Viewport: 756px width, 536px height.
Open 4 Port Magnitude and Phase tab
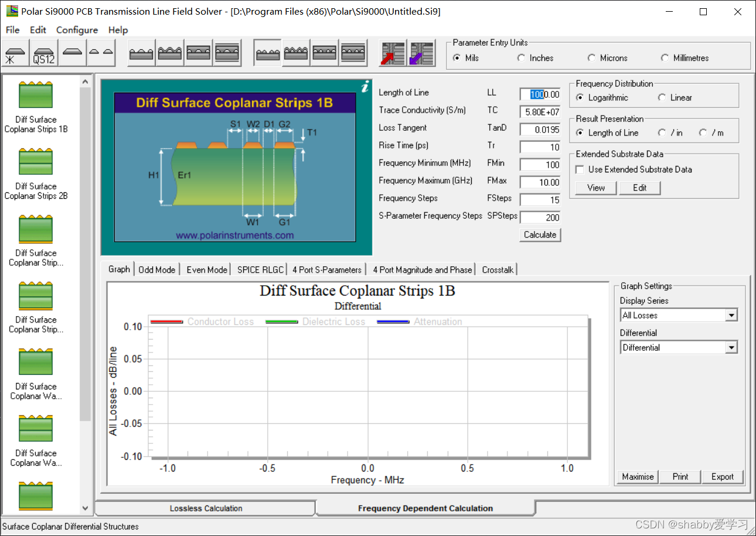(x=422, y=270)
